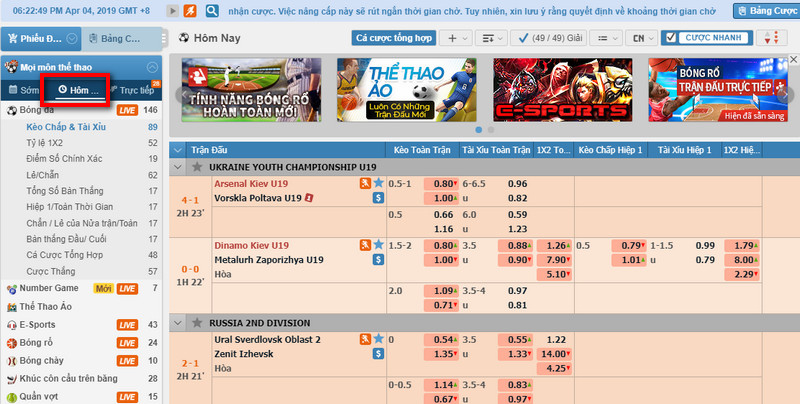Click the Bóng rổ basketball icon
The image size is (800, 404).
(10, 343)
